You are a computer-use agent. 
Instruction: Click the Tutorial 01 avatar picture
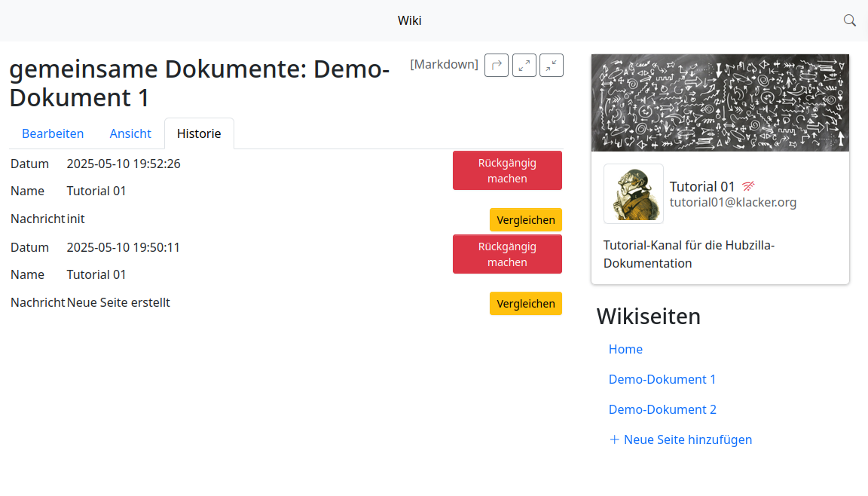click(634, 194)
